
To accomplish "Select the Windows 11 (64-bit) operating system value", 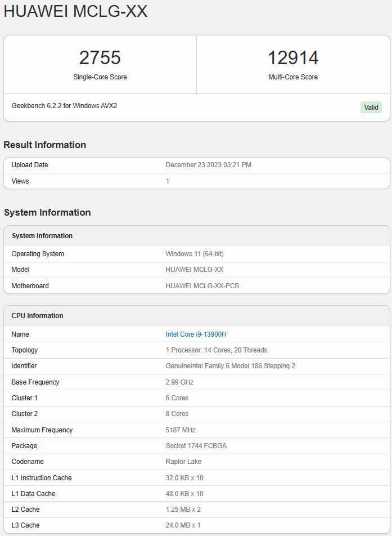I will click(x=194, y=254).
